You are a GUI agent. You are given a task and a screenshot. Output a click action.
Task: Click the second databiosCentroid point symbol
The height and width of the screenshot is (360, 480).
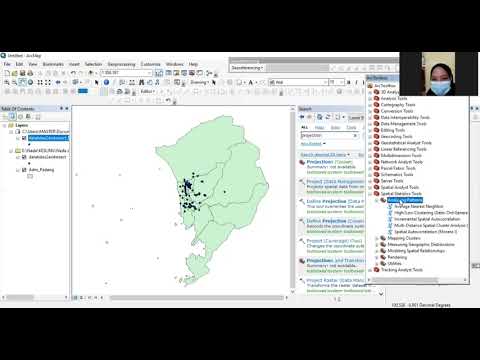[x=29, y=164]
